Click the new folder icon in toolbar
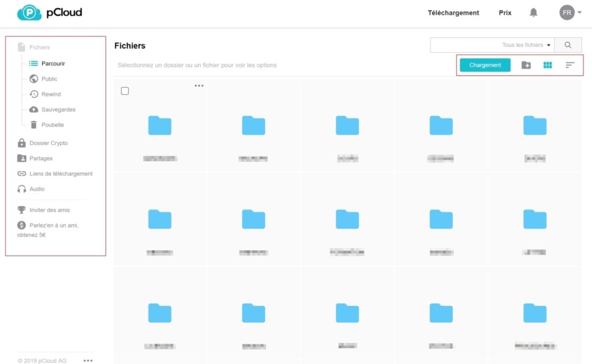The image size is (592, 364). [x=526, y=65]
